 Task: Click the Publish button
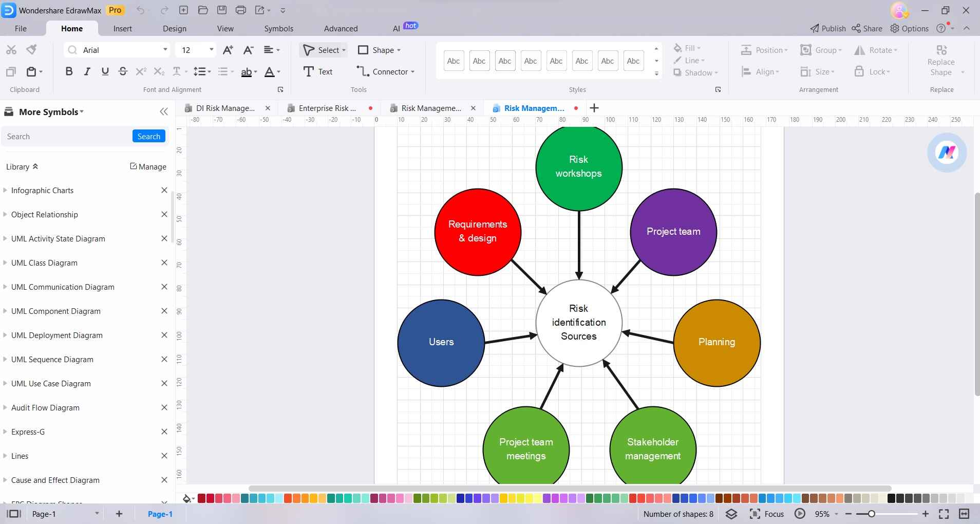(x=828, y=29)
